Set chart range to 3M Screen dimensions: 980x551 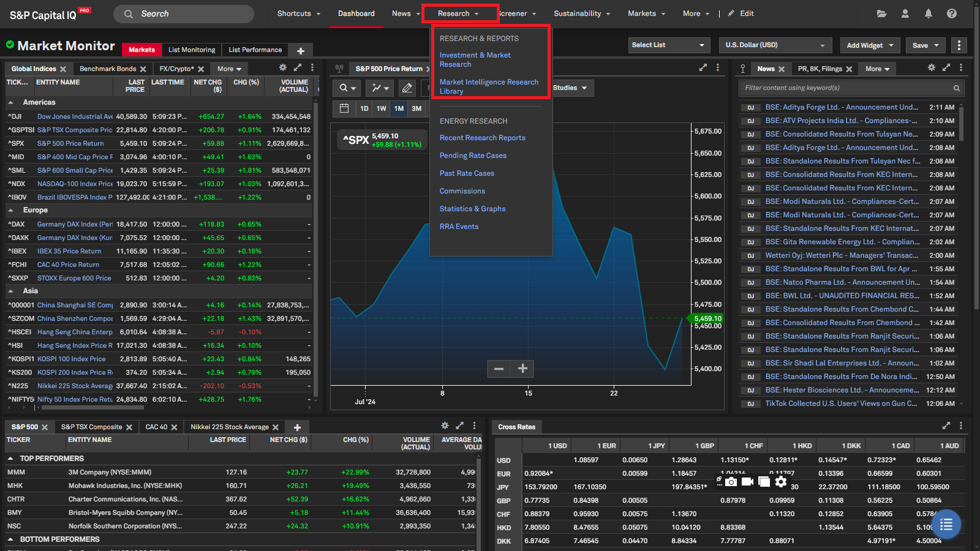(x=417, y=108)
